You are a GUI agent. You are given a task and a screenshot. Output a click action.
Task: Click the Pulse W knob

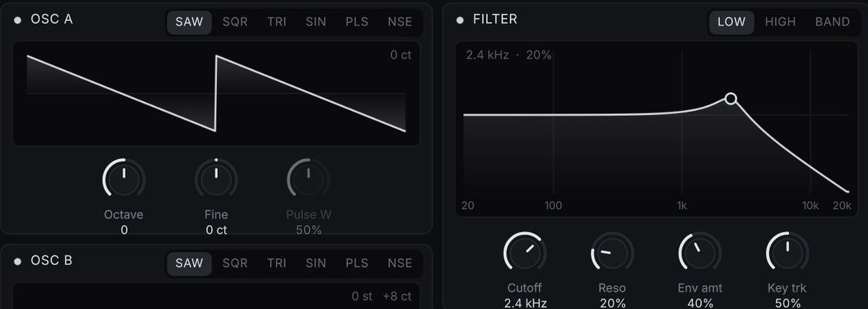309,179
